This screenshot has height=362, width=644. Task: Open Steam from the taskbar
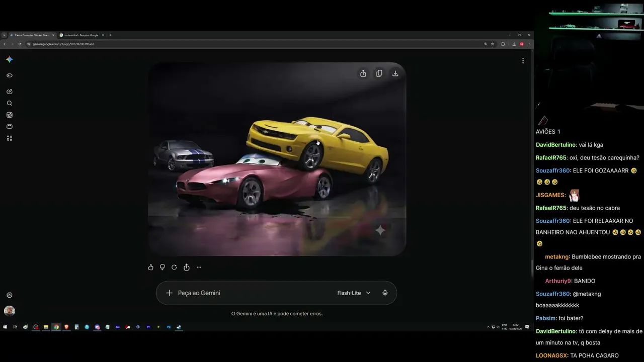pyautogui.click(x=179, y=327)
